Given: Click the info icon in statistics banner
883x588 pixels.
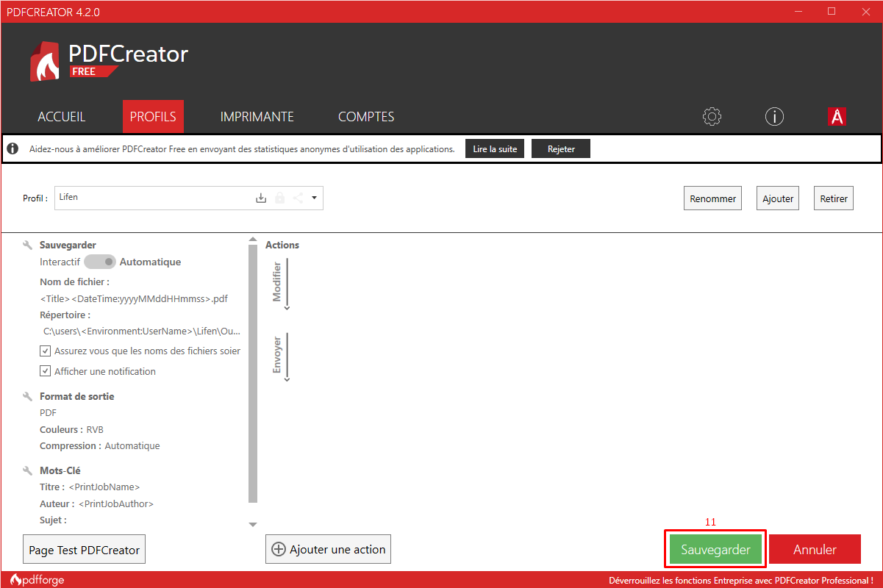Looking at the screenshot, I should tap(12, 148).
